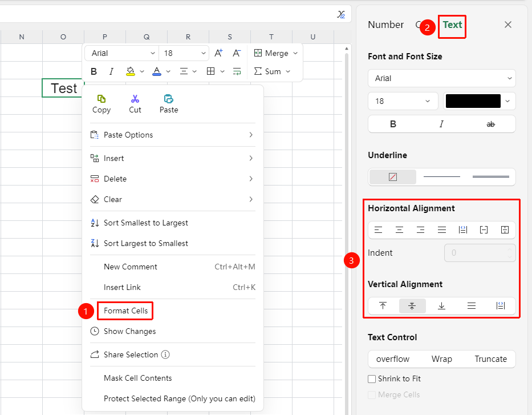
Task: Click the Cut scissors icon
Action: (135, 99)
